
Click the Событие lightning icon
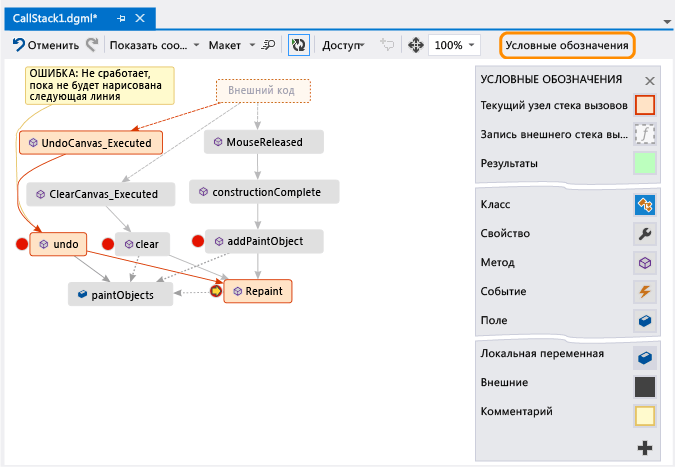pos(644,291)
